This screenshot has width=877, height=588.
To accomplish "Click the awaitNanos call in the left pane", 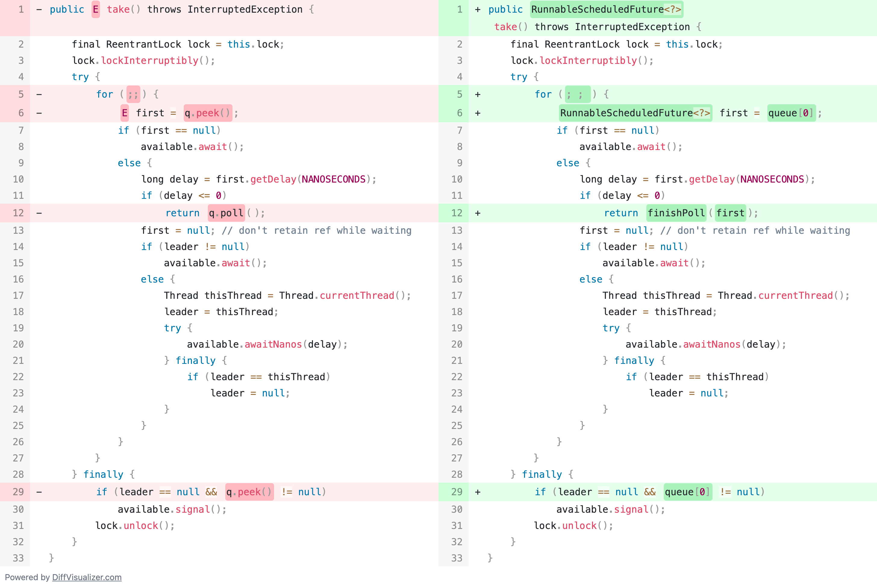I will 273,344.
